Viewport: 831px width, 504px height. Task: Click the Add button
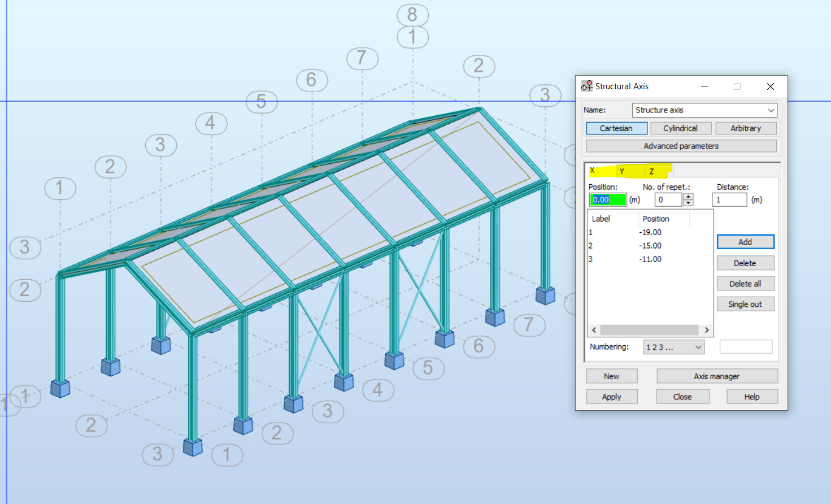coord(745,242)
